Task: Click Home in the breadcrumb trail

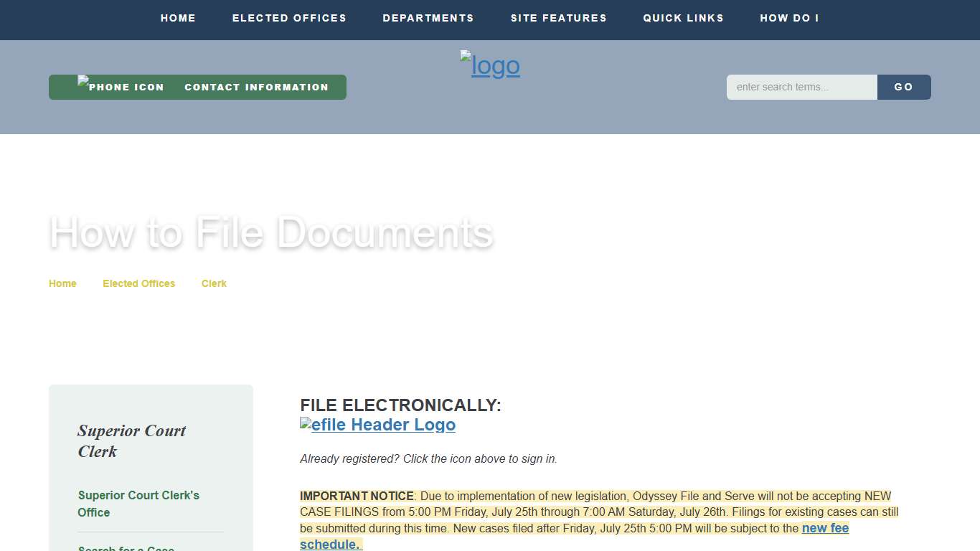Action: pyautogui.click(x=62, y=283)
